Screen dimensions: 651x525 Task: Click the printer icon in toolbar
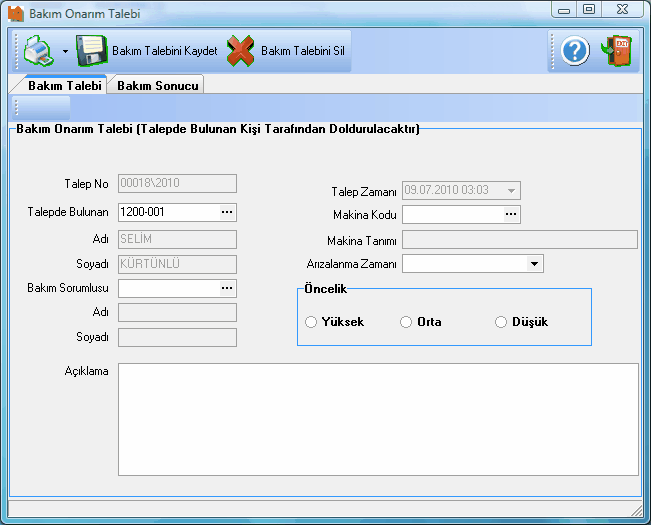(39, 51)
